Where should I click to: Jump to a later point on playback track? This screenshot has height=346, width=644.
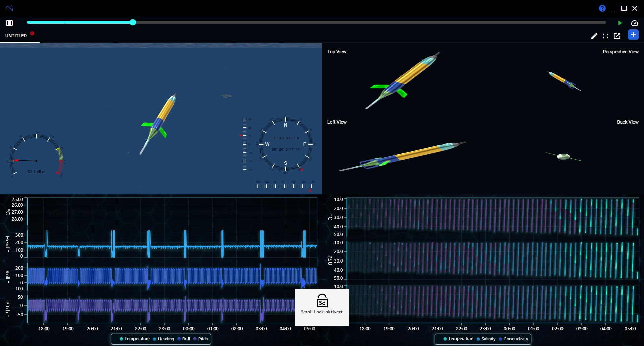[369, 22]
